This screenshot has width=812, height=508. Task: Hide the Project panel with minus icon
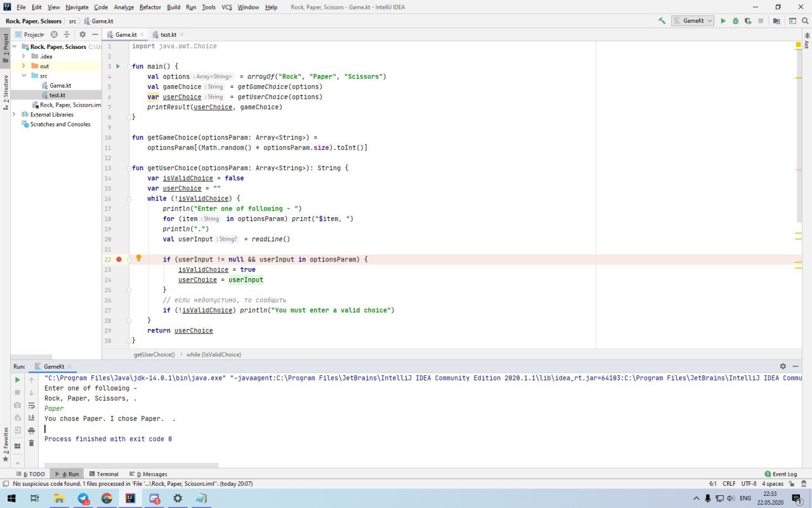pos(95,34)
